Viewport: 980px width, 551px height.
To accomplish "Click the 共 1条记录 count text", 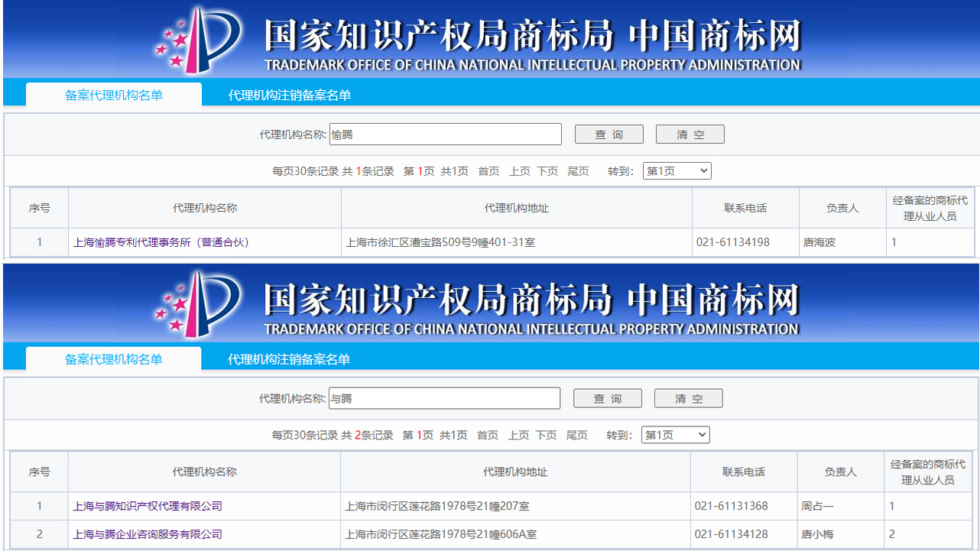I will (x=368, y=171).
